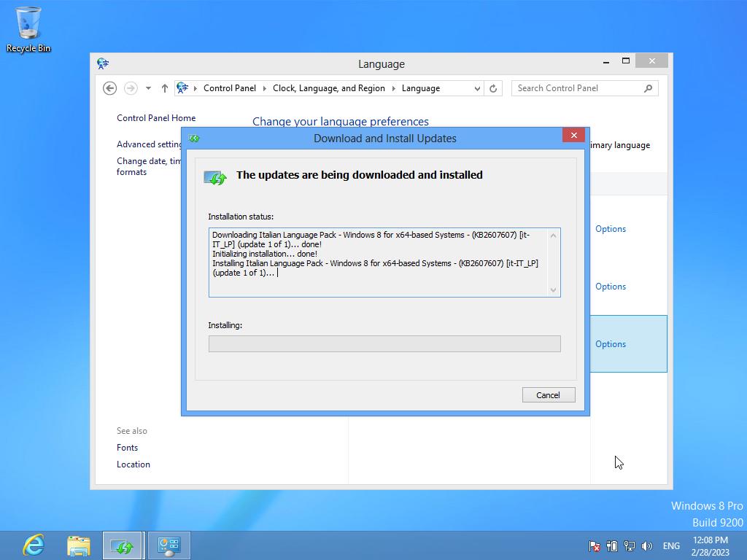Open Options for the second language
Screen dimensions: 747x560
tap(611, 286)
